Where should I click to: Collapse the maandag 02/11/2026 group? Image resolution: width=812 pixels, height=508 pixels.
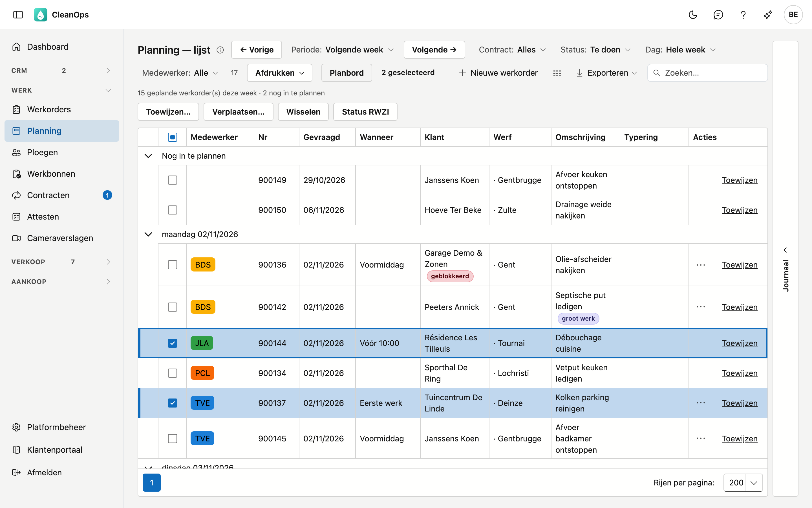(148, 234)
